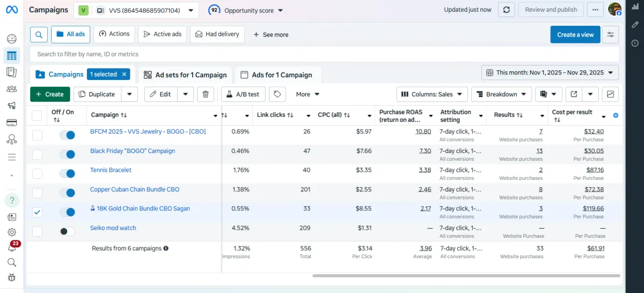Image resolution: width=644 pixels, height=293 pixels.
Task: Open the This month date range picker
Action: tap(550, 72)
